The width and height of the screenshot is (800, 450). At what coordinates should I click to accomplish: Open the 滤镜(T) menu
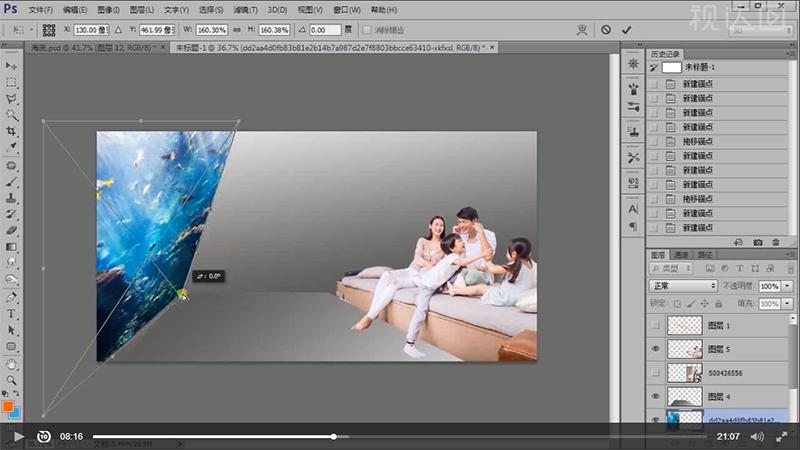click(x=245, y=10)
